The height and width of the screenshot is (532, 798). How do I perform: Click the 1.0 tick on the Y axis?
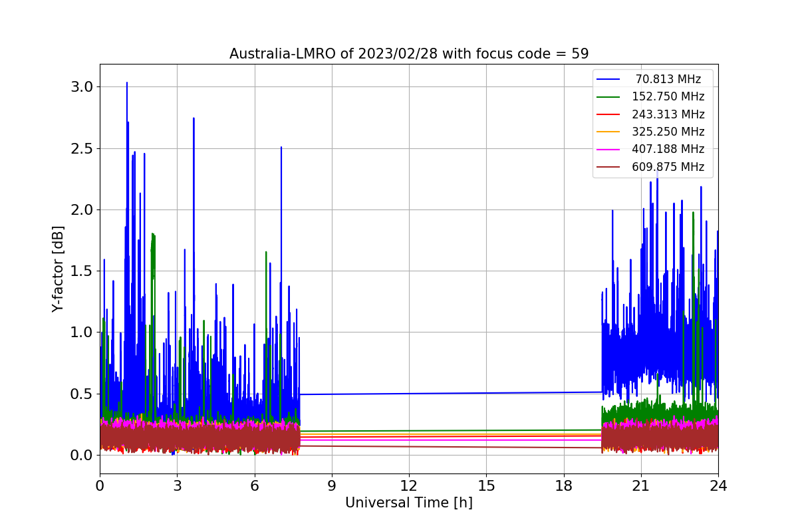click(x=82, y=332)
